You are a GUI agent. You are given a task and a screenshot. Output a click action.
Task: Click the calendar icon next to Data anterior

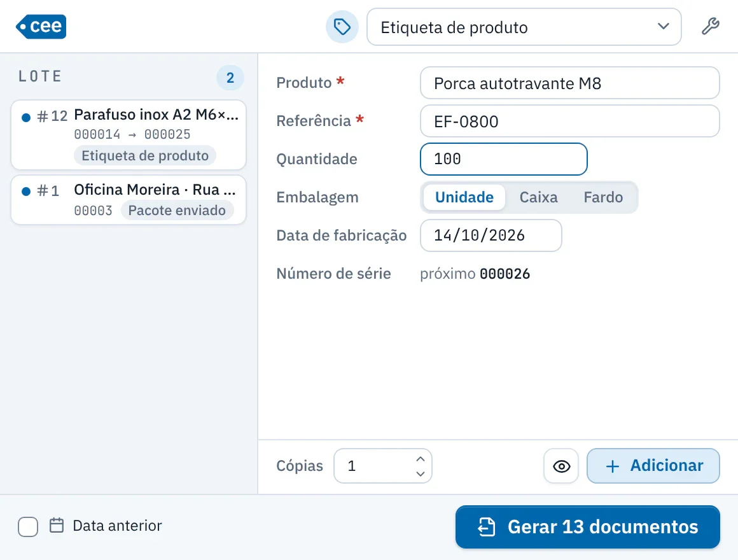(x=57, y=525)
